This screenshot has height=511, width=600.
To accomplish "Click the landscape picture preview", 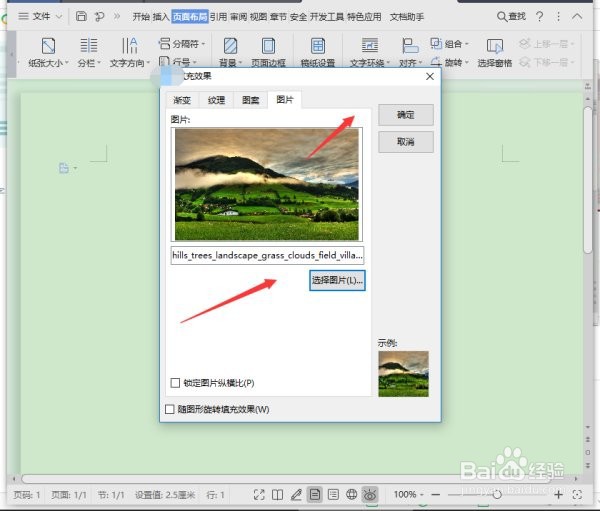I will coord(267,184).
